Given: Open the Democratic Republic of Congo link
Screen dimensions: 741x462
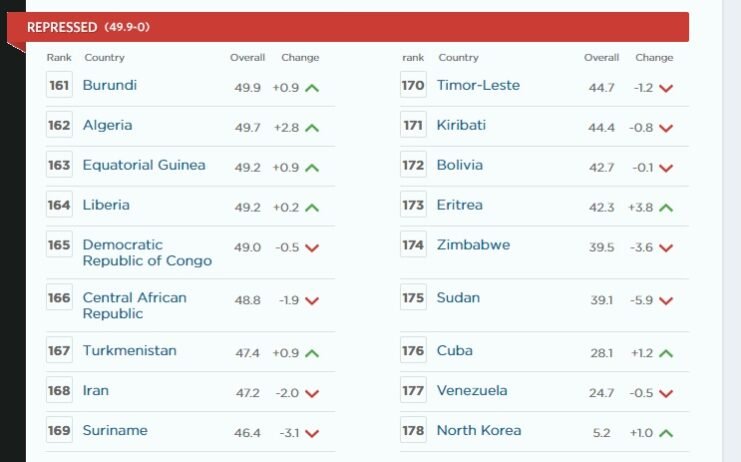Looking at the screenshot, I should [x=147, y=253].
